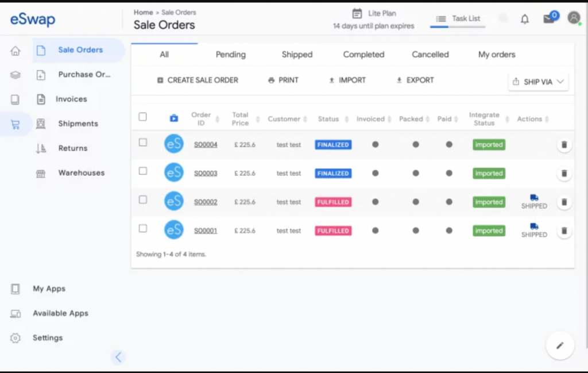Collapse the sidebar with the chevron arrow
Screen dimensions: 588x373
point(118,357)
